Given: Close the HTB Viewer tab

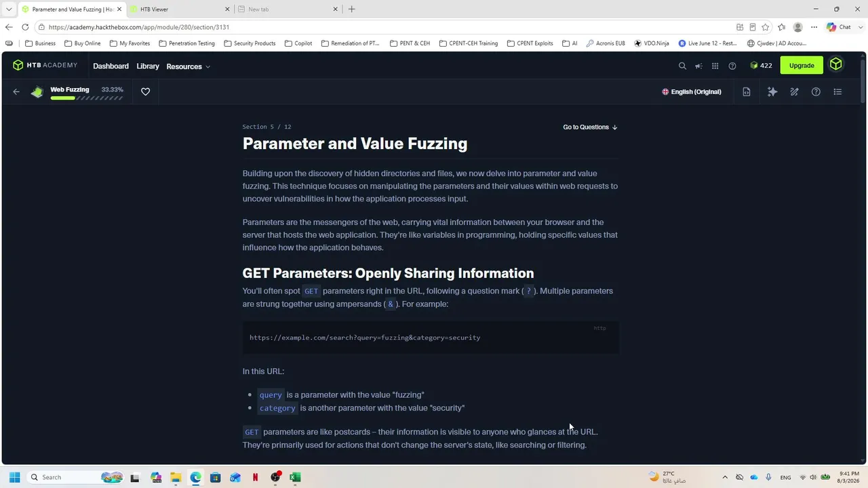Looking at the screenshot, I should coord(226,9).
